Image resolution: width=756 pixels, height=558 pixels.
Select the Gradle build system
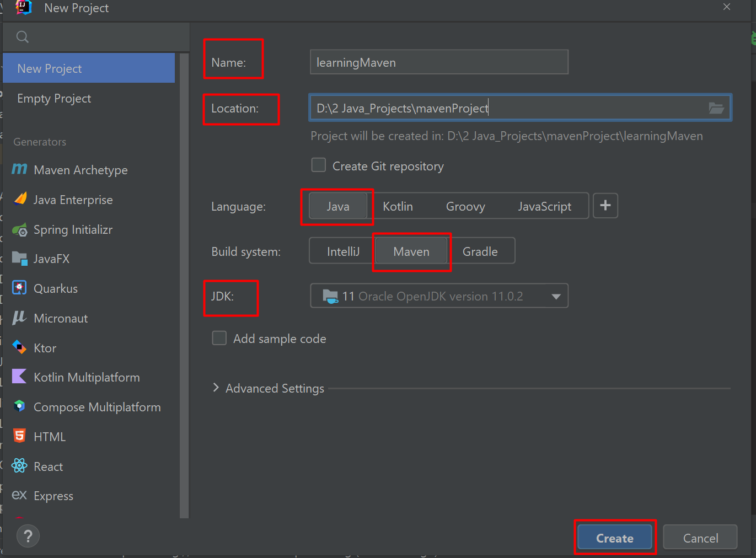(x=481, y=251)
